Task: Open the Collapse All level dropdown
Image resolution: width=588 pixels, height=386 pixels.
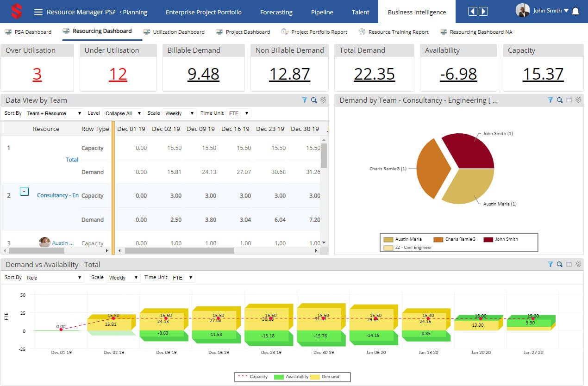Action: coord(123,113)
